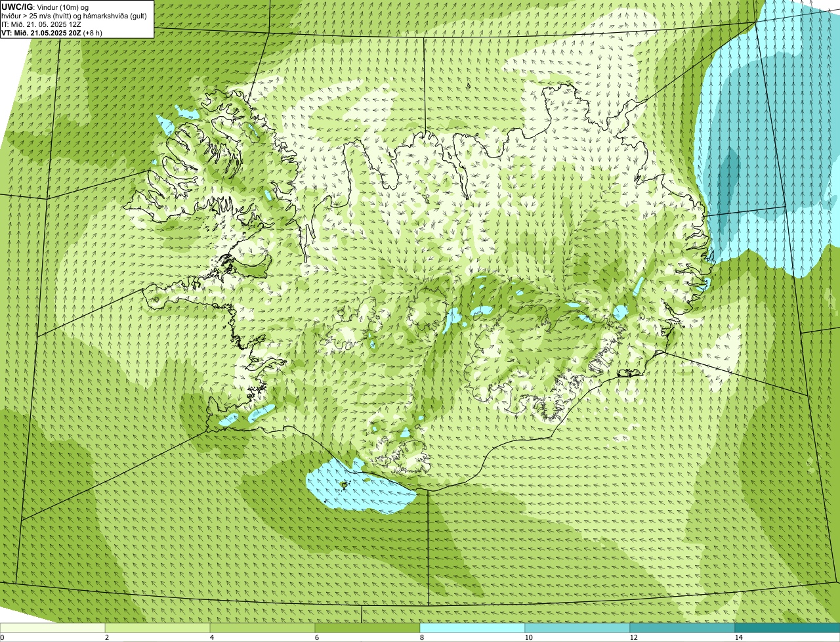
Task: Click the 6–8 m/s dark green legend segment
Action: pyautogui.click(x=367, y=628)
